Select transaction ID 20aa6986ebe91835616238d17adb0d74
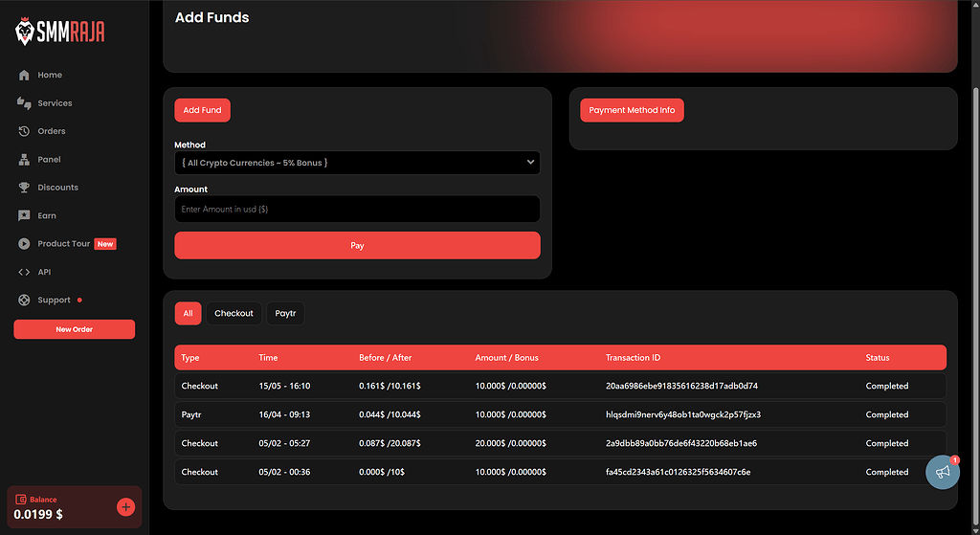Image resolution: width=980 pixels, height=535 pixels. (x=681, y=387)
